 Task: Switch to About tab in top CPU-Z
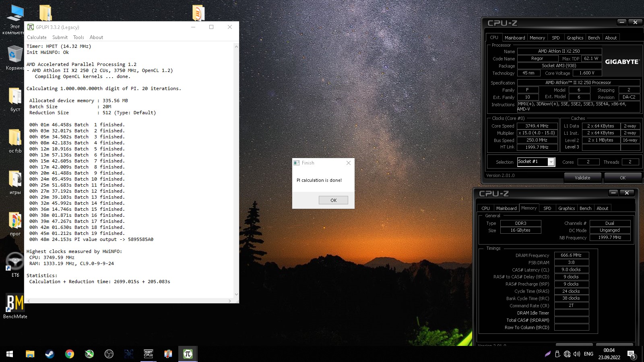(611, 38)
